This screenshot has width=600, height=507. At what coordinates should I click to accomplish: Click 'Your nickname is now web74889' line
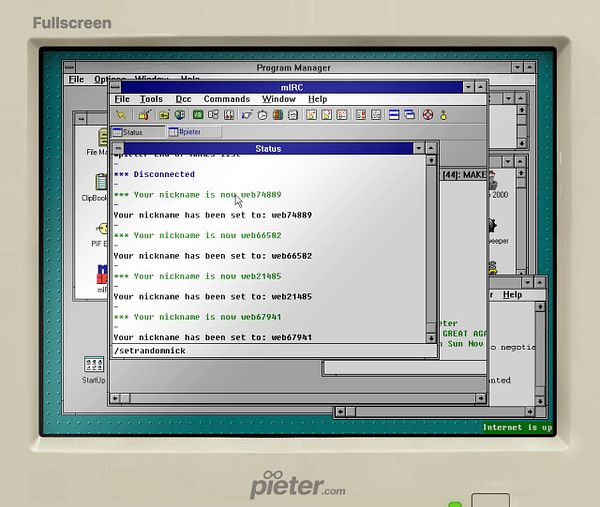tap(197, 195)
